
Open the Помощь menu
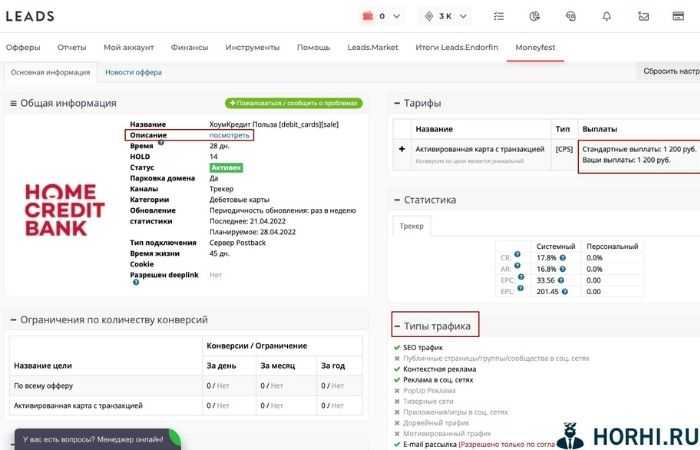[x=313, y=47]
